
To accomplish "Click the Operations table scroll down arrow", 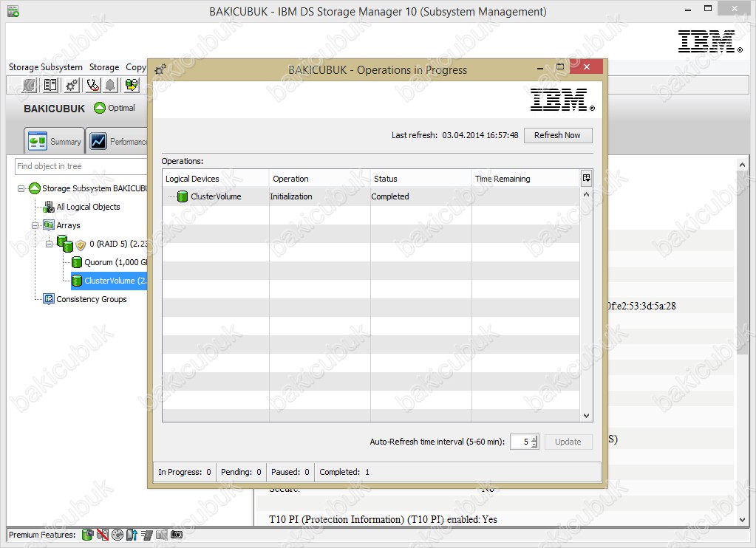I will (586, 416).
